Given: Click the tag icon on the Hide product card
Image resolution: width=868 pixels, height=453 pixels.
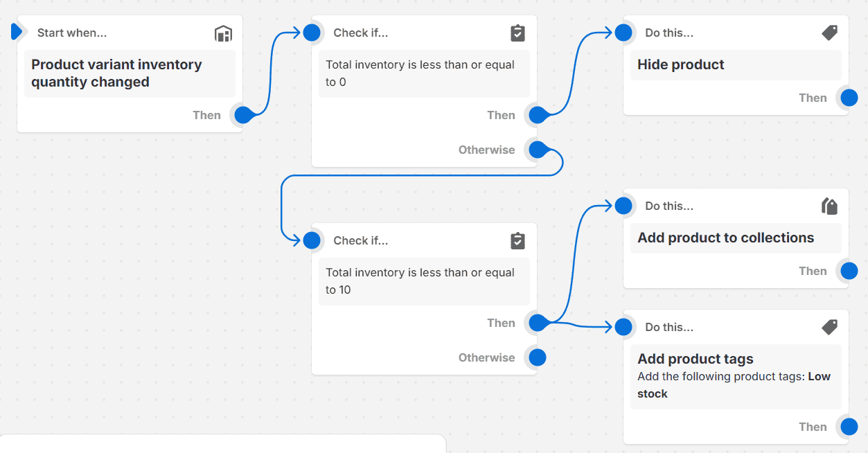Looking at the screenshot, I should [829, 33].
